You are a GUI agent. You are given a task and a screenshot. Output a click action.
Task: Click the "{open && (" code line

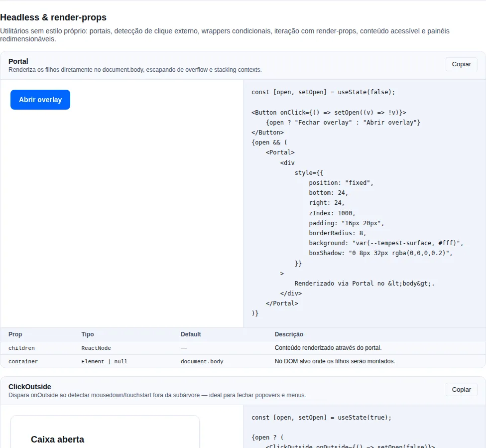pyautogui.click(x=269, y=143)
